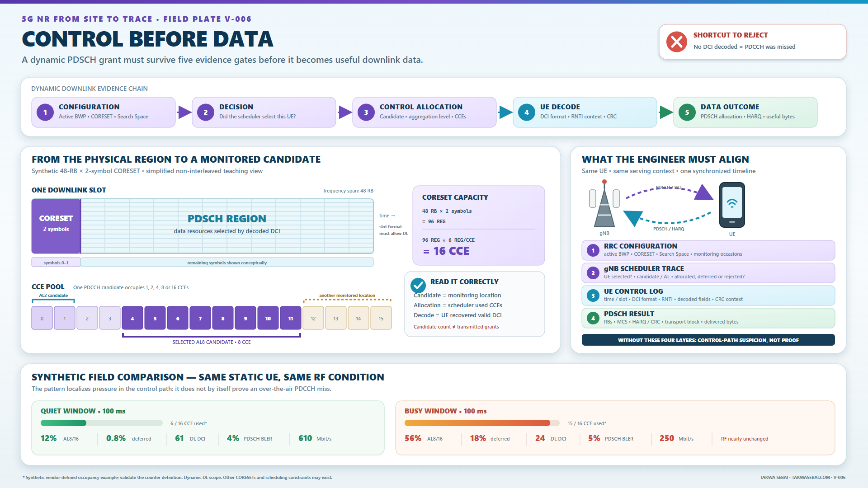Click the AL2 candidate label
The image size is (868, 488).
(x=53, y=296)
